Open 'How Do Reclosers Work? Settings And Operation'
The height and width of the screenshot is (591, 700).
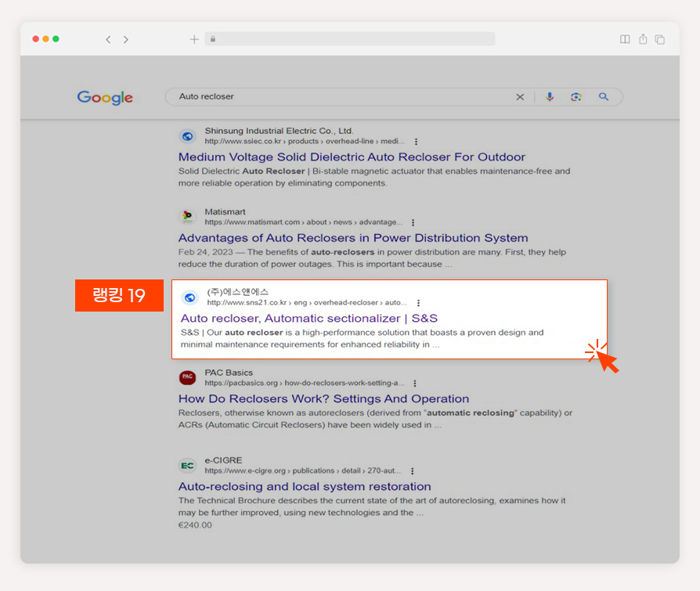pyautogui.click(x=323, y=398)
